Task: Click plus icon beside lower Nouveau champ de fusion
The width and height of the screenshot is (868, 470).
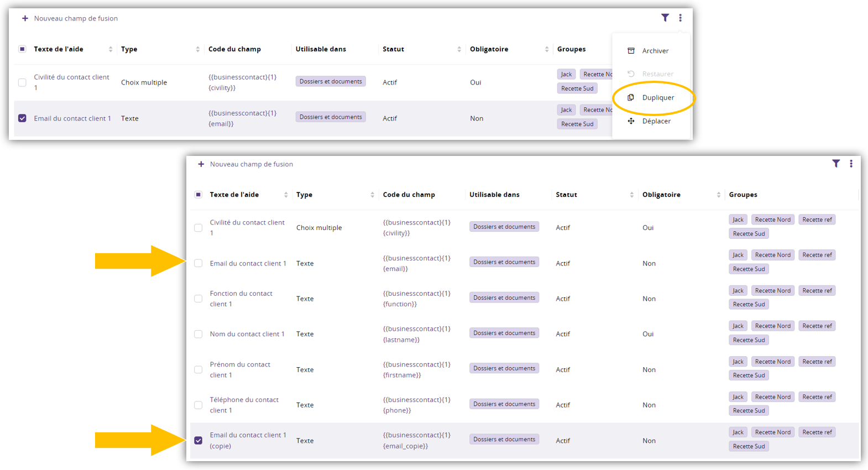Action: 201,164
